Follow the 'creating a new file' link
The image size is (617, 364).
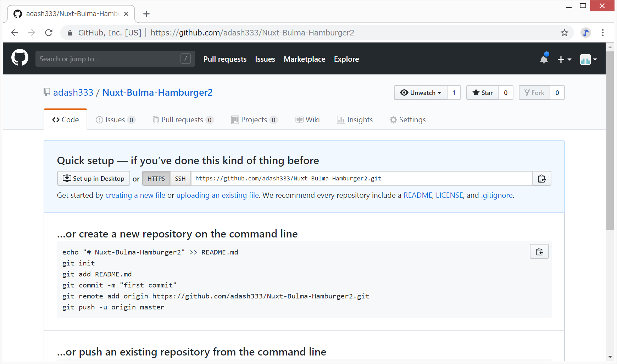(x=135, y=195)
